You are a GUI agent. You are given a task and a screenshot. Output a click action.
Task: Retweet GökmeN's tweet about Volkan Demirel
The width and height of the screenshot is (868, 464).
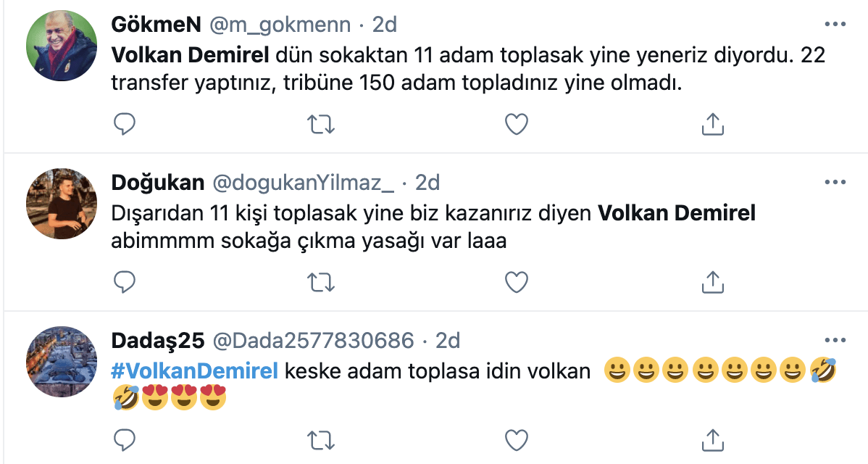[320, 124]
